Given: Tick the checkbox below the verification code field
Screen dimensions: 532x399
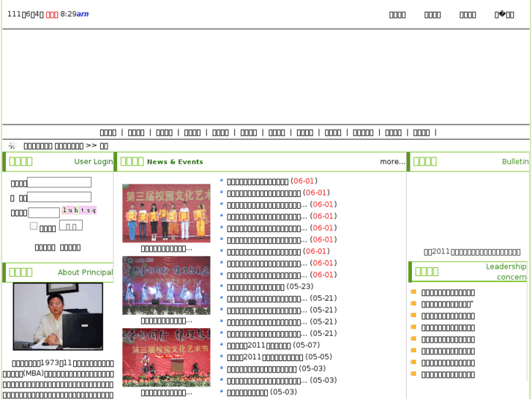Looking at the screenshot, I should [x=34, y=225].
